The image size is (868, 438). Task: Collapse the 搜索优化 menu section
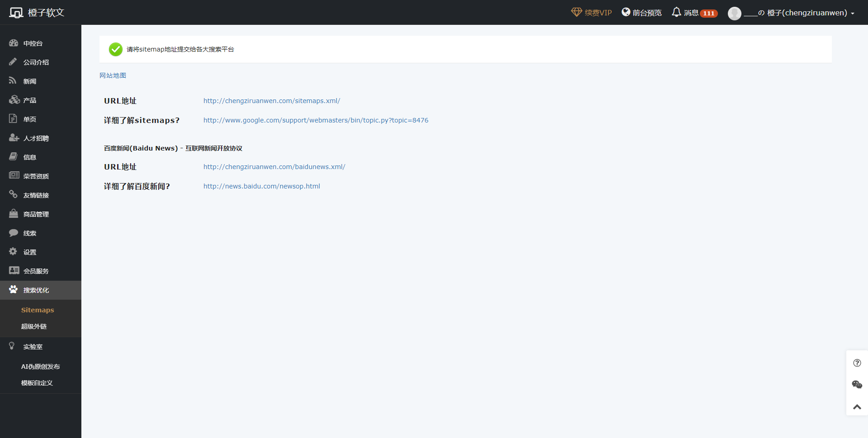[x=41, y=290]
